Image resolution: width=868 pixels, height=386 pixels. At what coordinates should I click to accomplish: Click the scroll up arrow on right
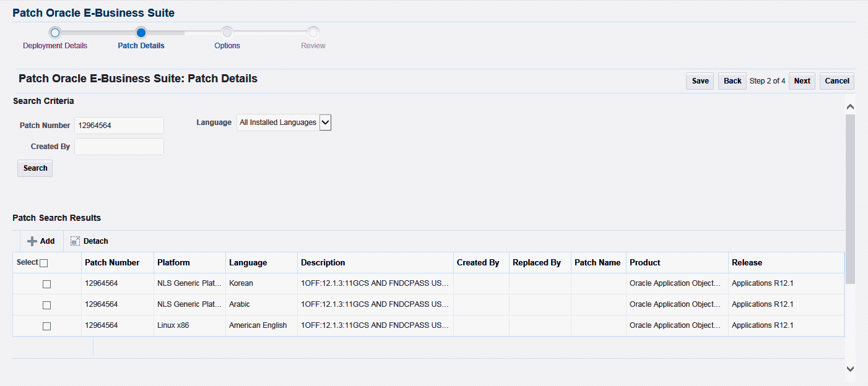(850, 106)
